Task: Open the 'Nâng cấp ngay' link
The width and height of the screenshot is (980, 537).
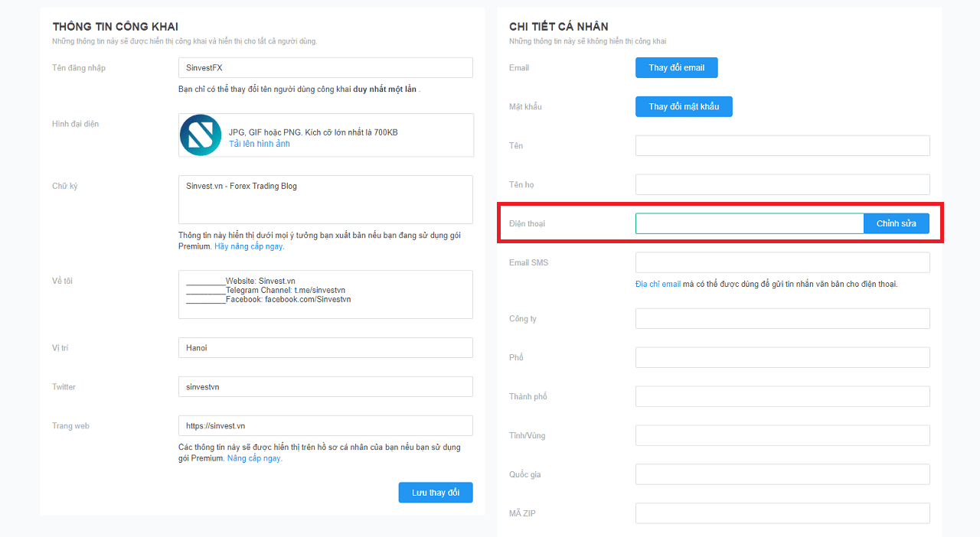Action: [254, 458]
